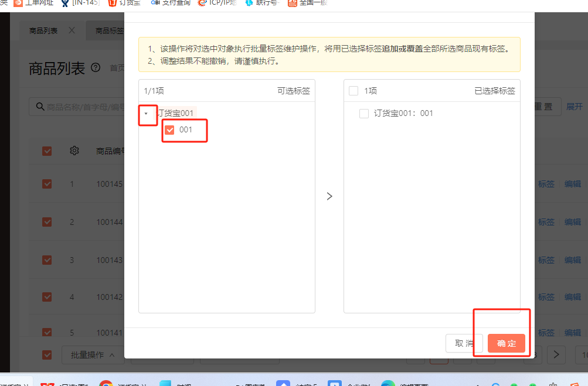Viewport: 588px width, 386px height.
Task: Click product number 100145 cell
Action: click(110, 184)
